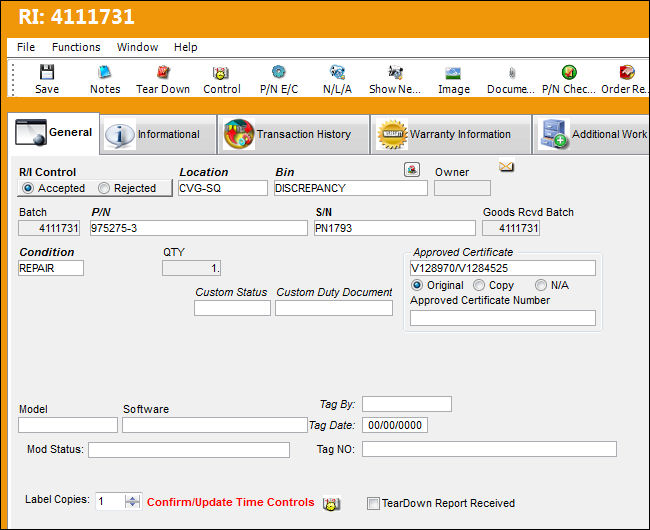Viewport: 650px width, 530px height.
Task: Click the toolbar drag handle grip
Action: [x=13, y=80]
